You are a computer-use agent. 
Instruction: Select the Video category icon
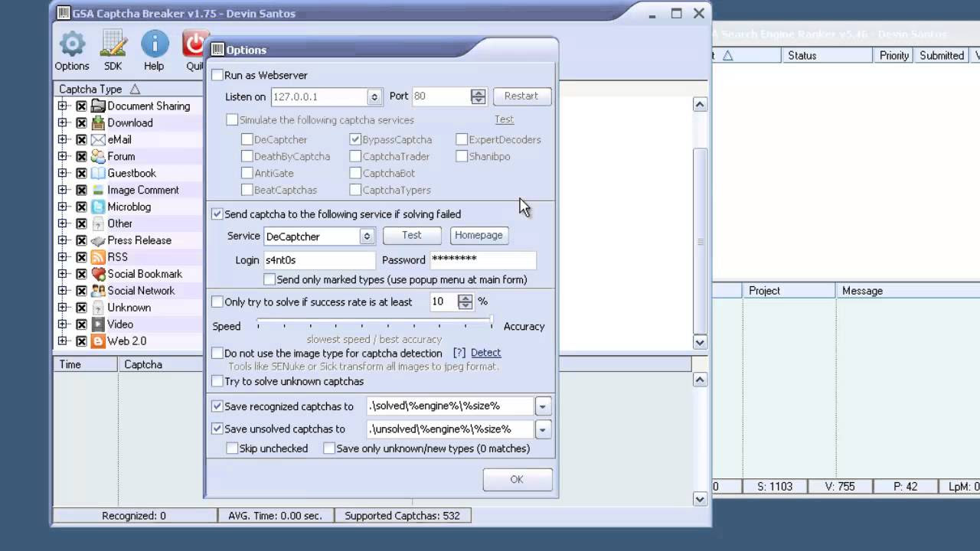coord(98,324)
